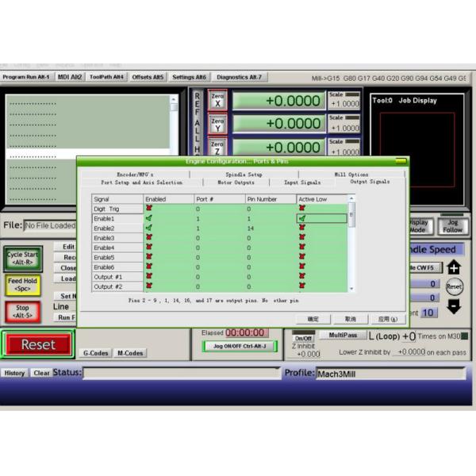Zero the Z axis
The image size is (476, 476).
tap(218, 147)
